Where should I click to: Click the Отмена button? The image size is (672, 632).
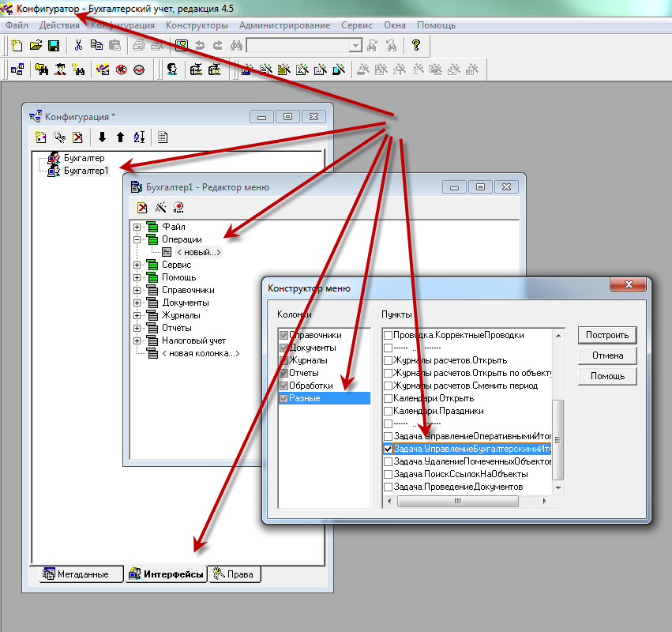607,355
